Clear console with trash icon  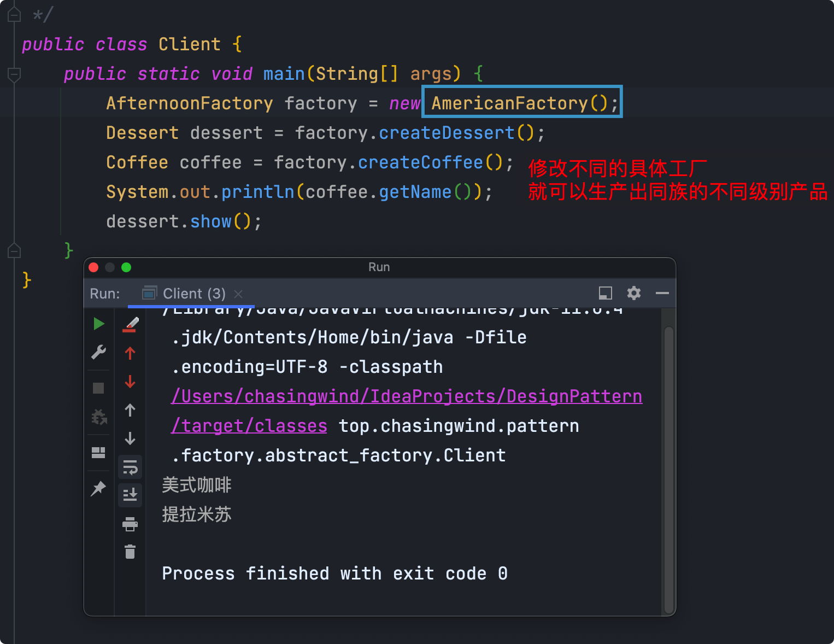130,552
